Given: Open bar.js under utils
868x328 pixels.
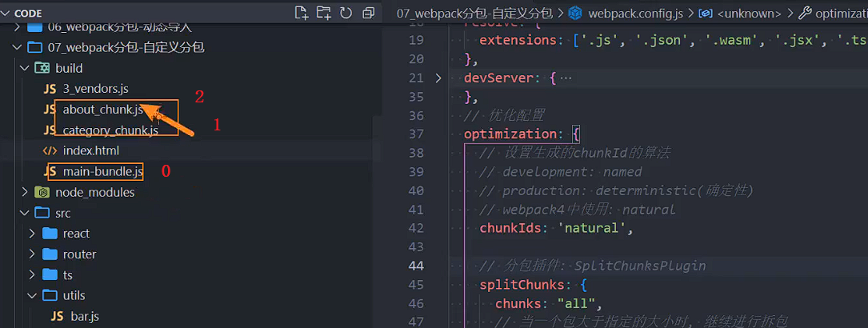Looking at the screenshot, I should (84, 316).
